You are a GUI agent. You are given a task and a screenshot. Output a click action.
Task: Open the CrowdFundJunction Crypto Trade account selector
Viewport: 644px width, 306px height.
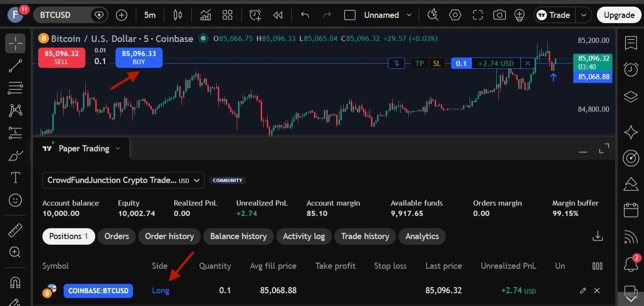(124, 180)
